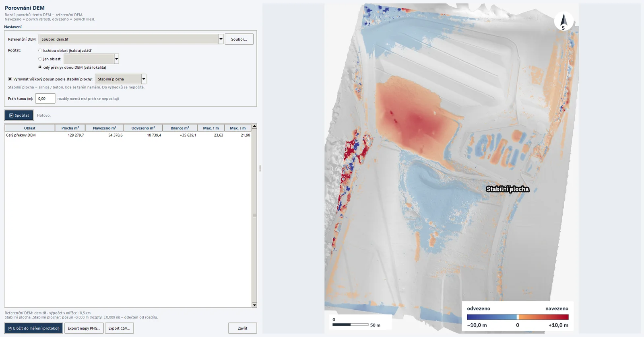Click the 'Hotovo.' status text
The height and width of the screenshot is (337, 644).
44,115
